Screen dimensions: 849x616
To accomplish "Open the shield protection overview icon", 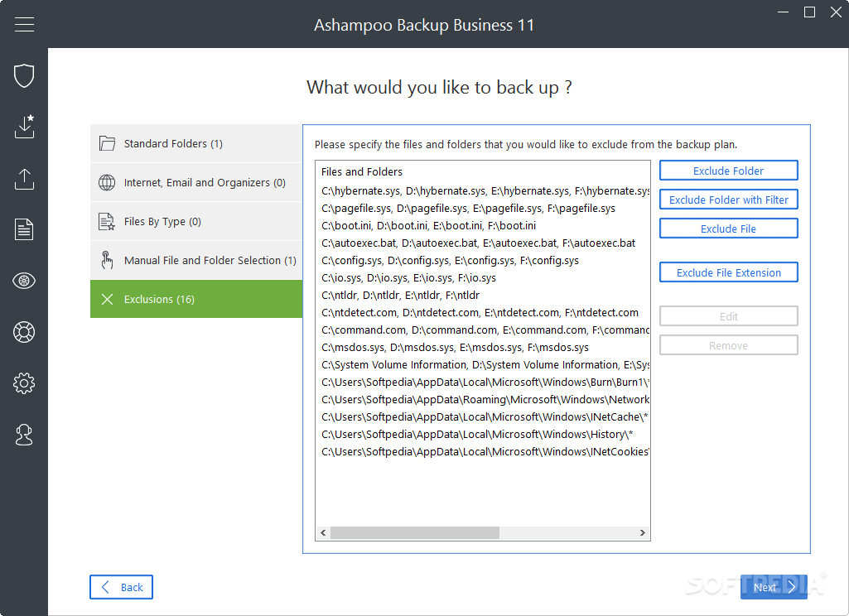I will pos(24,76).
